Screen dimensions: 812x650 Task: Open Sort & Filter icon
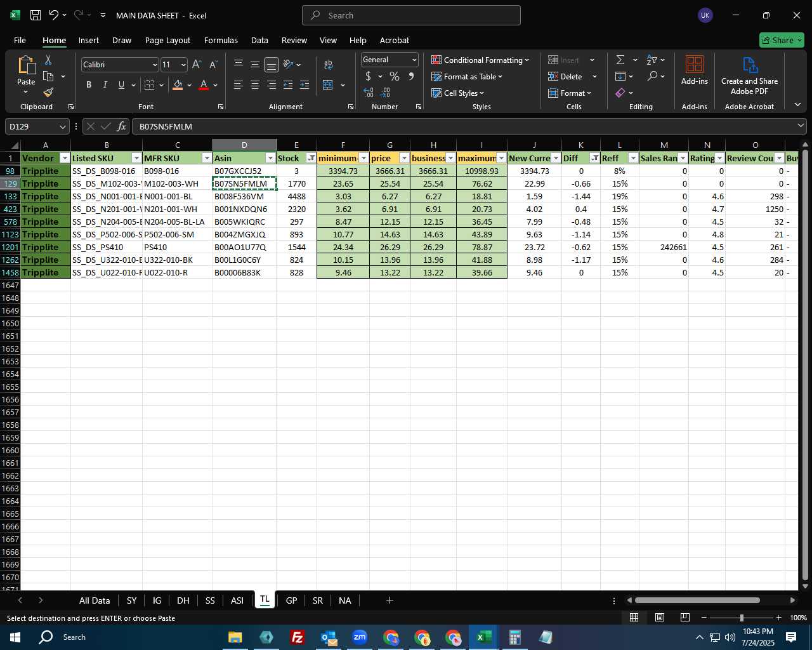[652, 60]
